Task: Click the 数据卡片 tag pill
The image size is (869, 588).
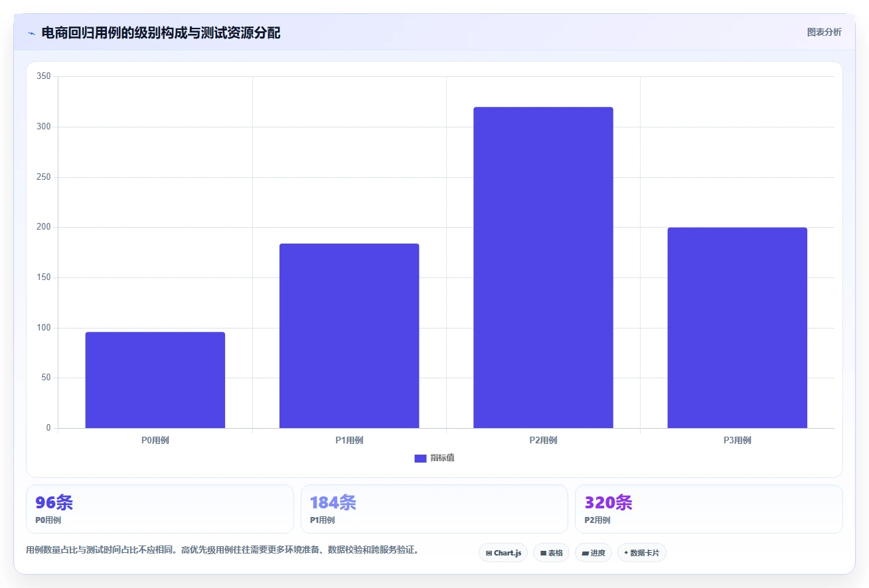Action: [642, 553]
